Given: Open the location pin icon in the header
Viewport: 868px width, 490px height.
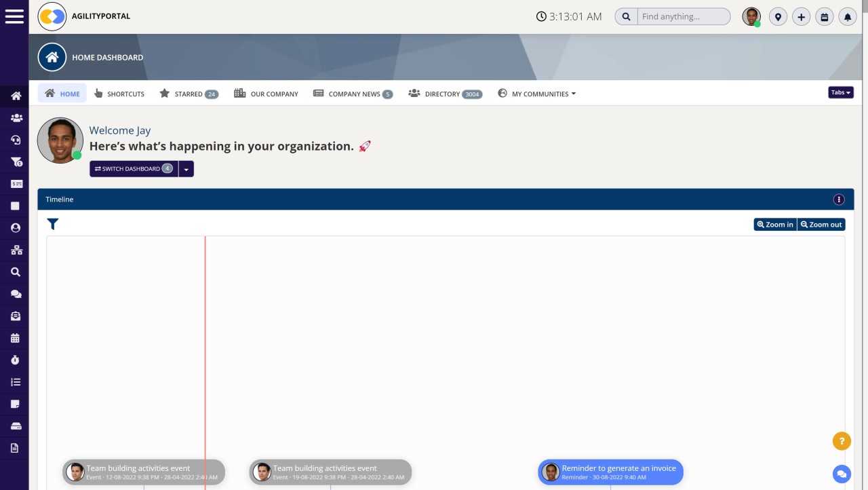Looking at the screenshot, I should click(778, 16).
